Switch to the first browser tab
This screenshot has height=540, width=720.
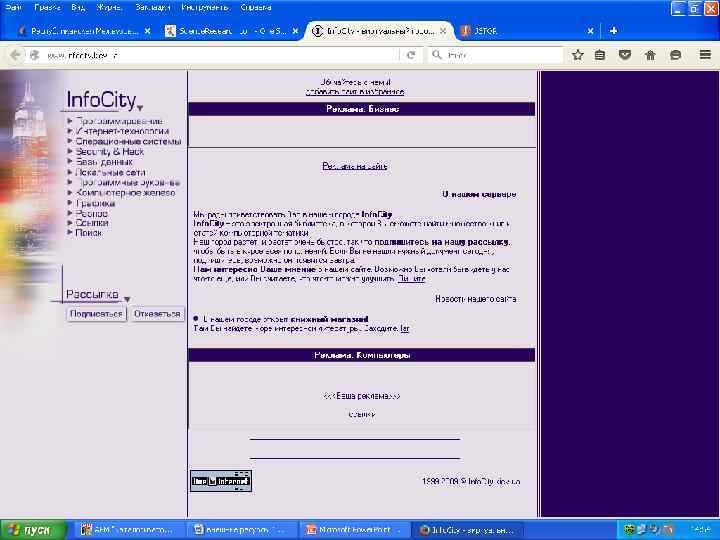84,31
